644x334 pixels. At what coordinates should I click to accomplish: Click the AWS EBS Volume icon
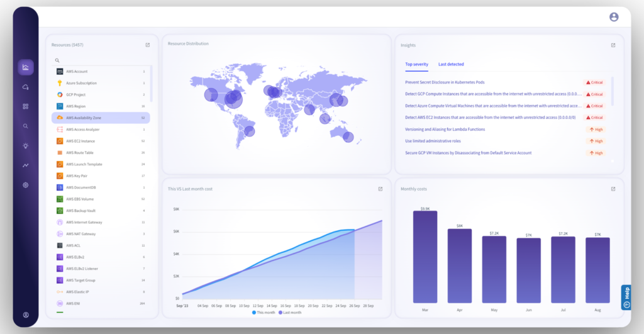coord(60,199)
